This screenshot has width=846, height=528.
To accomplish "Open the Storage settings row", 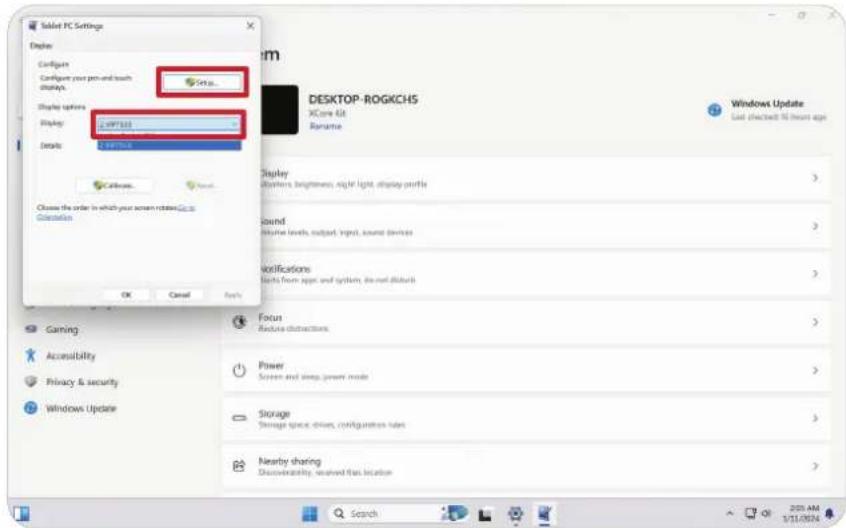I will 527,418.
